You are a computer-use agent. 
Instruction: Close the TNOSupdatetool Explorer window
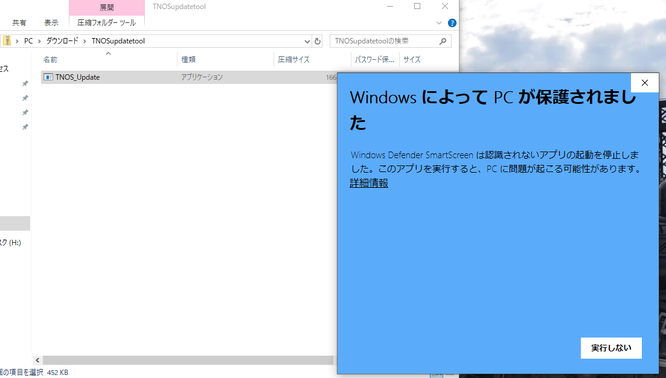[x=445, y=6]
